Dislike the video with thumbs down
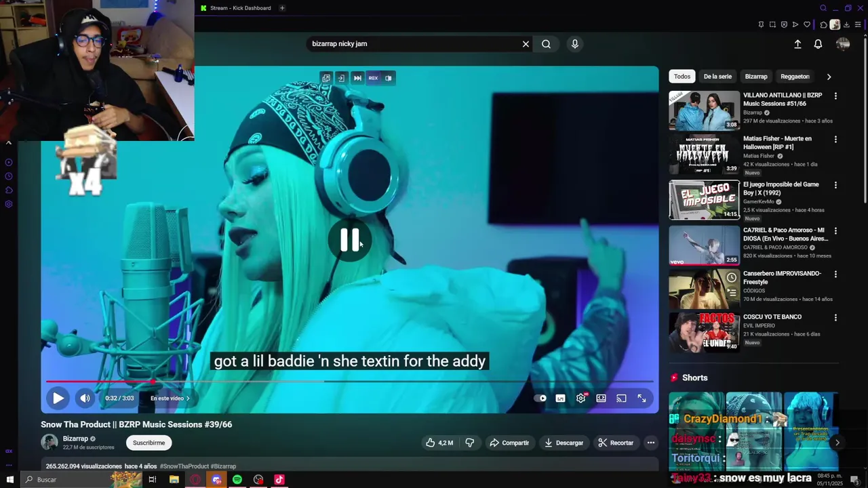Viewport: 868px width, 488px height. (469, 443)
